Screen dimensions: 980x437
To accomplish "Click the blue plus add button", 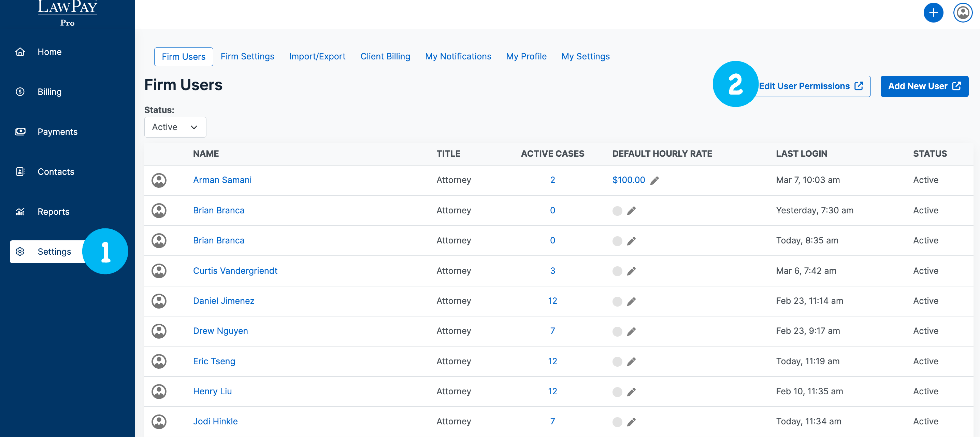I will point(933,13).
